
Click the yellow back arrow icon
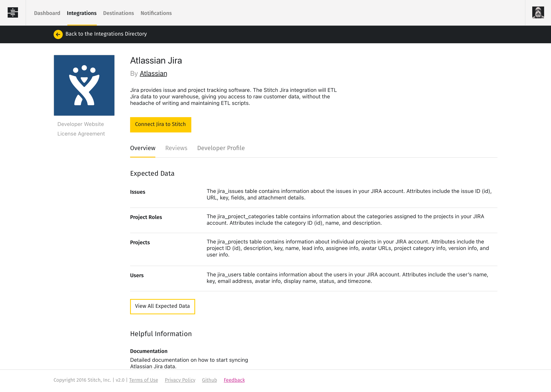click(x=58, y=34)
